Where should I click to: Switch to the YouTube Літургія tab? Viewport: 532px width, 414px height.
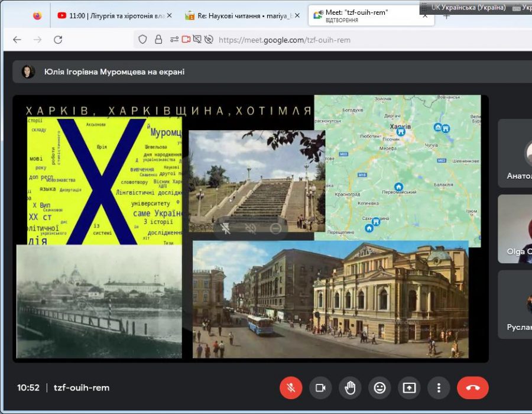(x=112, y=16)
